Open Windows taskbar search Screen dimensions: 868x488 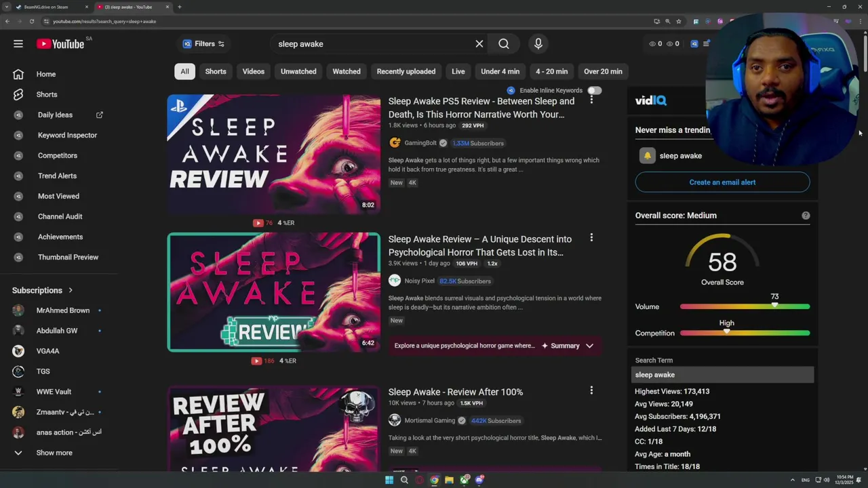(x=404, y=480)
